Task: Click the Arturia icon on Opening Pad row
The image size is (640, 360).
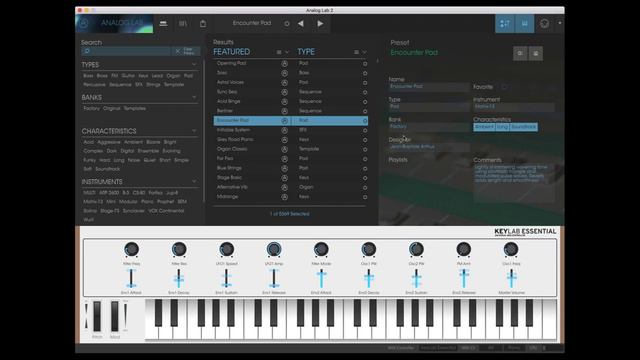Action: click(284, 64)
